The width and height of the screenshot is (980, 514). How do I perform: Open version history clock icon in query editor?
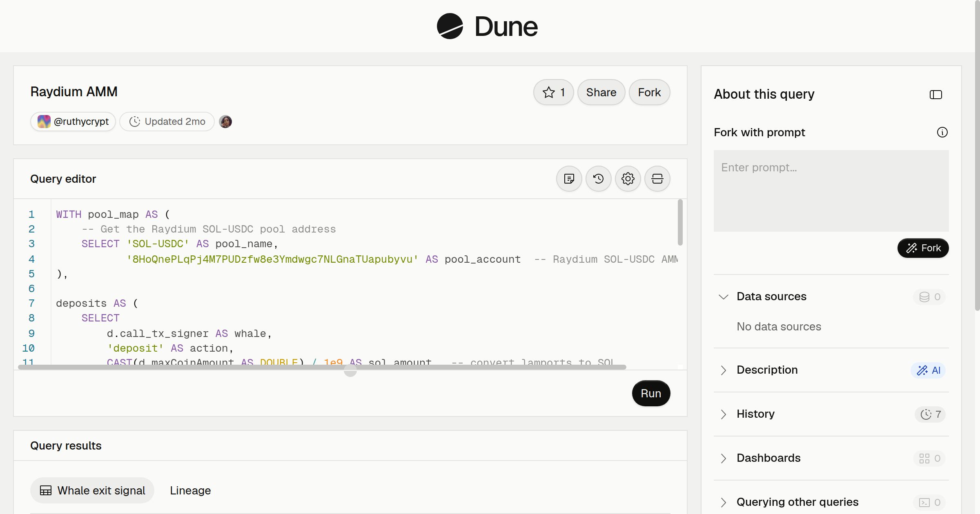pos(598,179)
